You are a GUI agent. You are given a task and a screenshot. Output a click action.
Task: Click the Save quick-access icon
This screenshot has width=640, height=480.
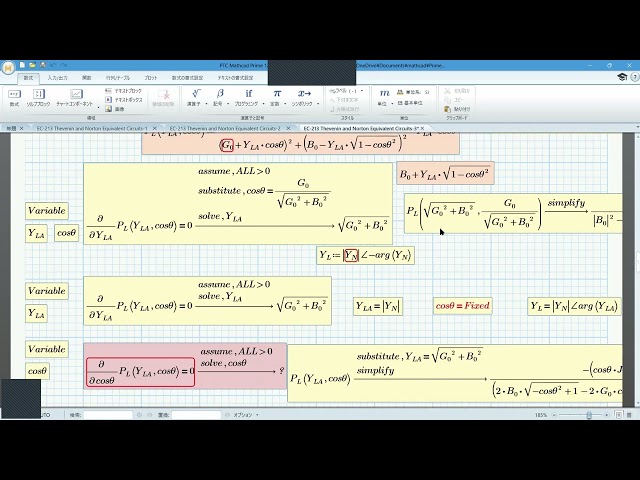[42, 65]
